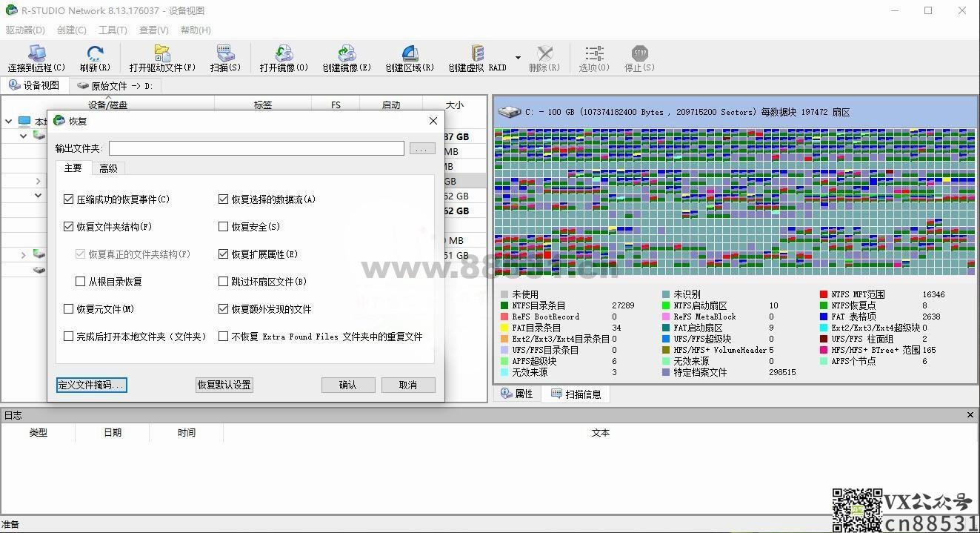Sort by 大小 column header
This screenshot has height=533, width=980.
[455, 105]
